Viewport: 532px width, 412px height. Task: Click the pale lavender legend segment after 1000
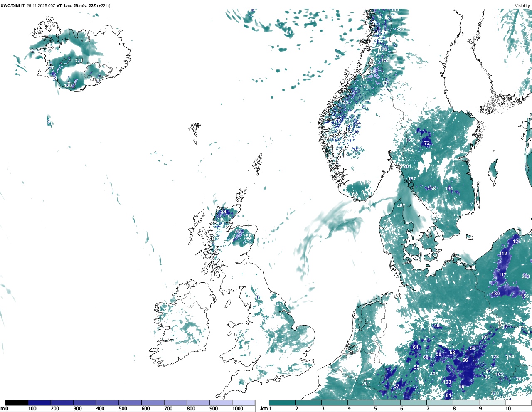[x=243, y=402]
